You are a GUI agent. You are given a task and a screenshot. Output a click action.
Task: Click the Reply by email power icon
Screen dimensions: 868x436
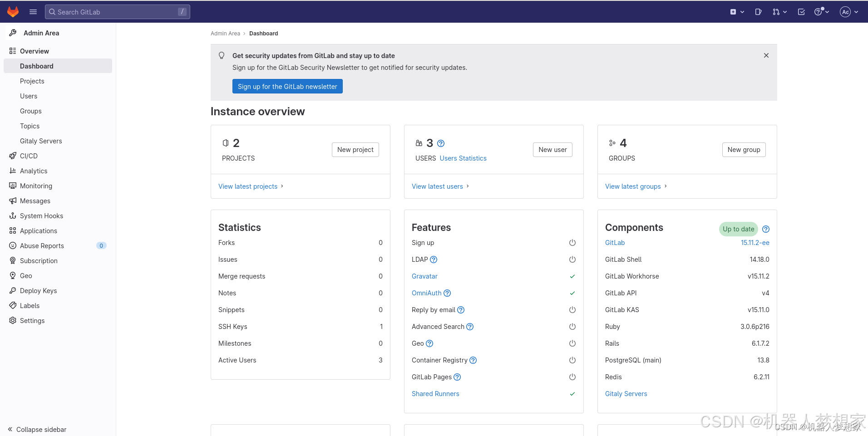pyautogui.click(x=572, y=310)
